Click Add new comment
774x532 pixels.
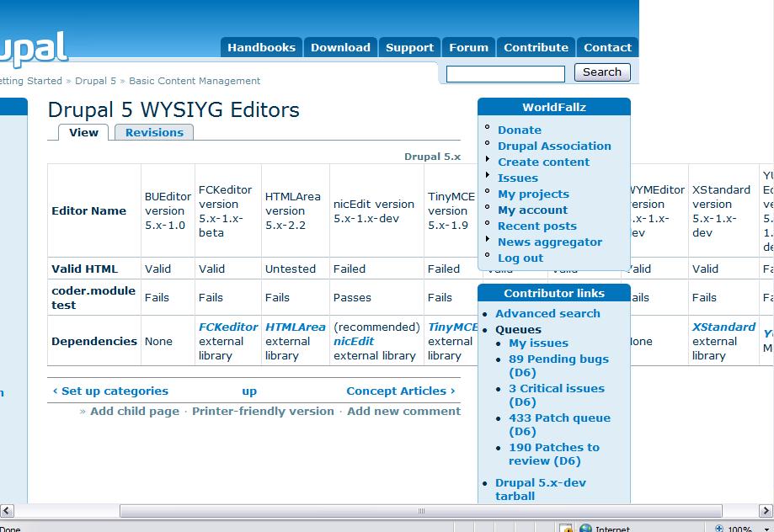coord(403,411)
